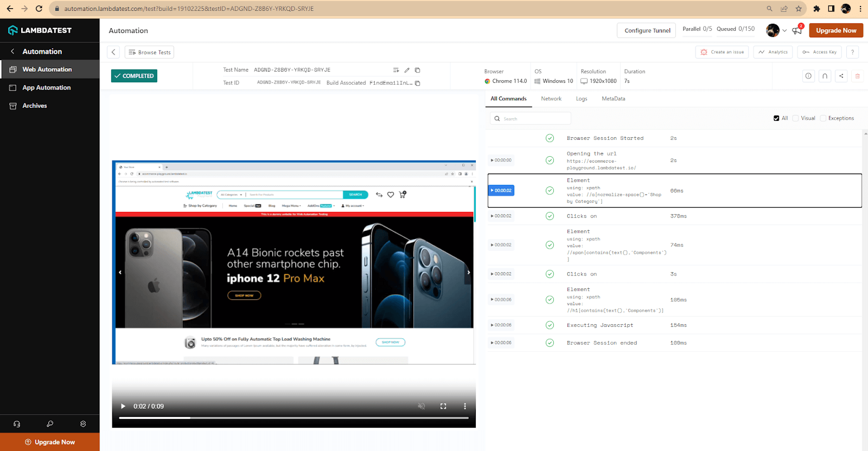
Task: Delete test using the trash icon
Action: [857, 76]
